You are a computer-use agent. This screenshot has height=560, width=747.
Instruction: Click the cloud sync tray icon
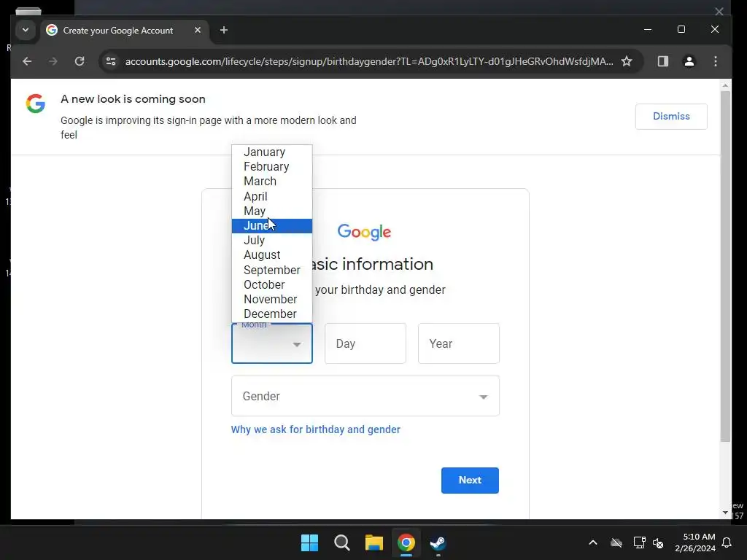[x=616, y=542]
